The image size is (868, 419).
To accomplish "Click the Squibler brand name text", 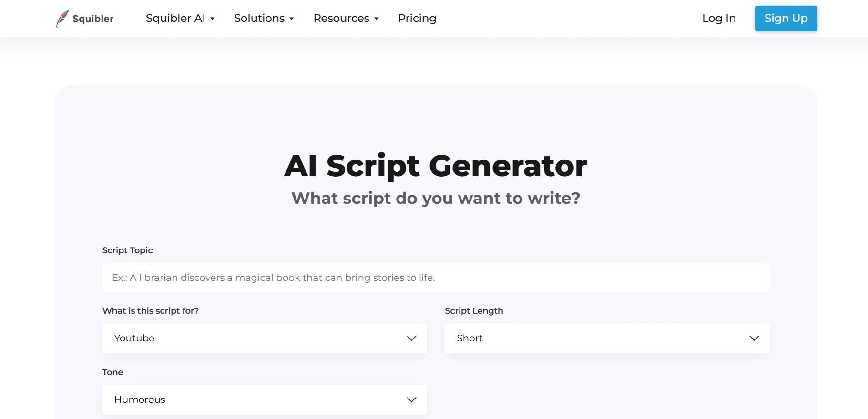I will (x=93, y=19).
